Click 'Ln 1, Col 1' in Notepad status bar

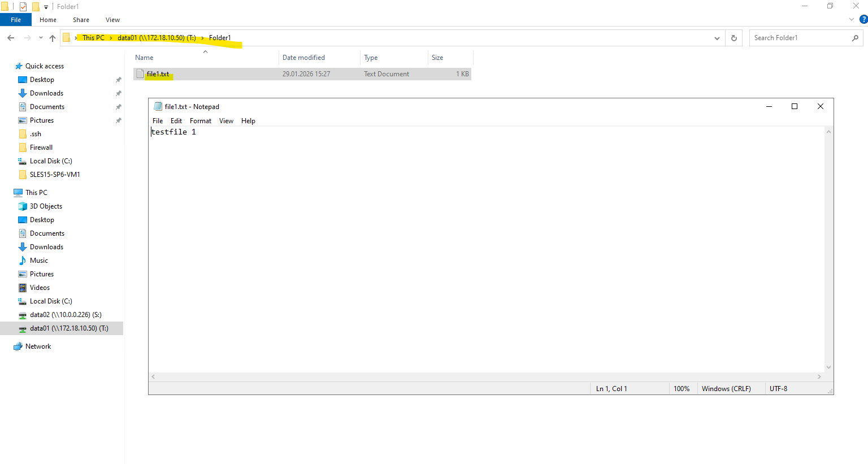pos(611,389)
